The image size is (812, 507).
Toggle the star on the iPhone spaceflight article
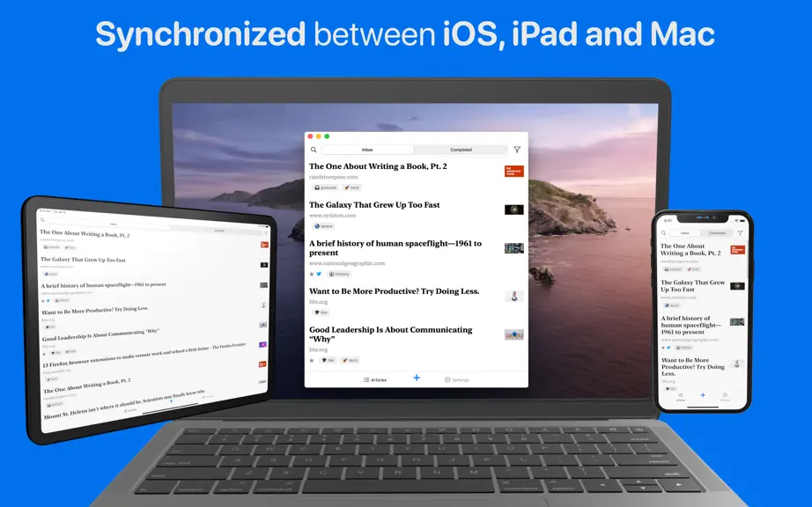coord(663,347)
